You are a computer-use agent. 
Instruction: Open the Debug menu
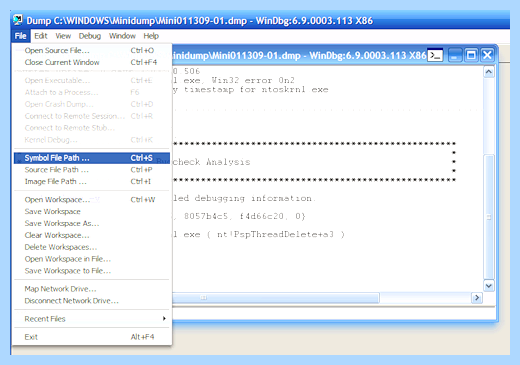90,36
